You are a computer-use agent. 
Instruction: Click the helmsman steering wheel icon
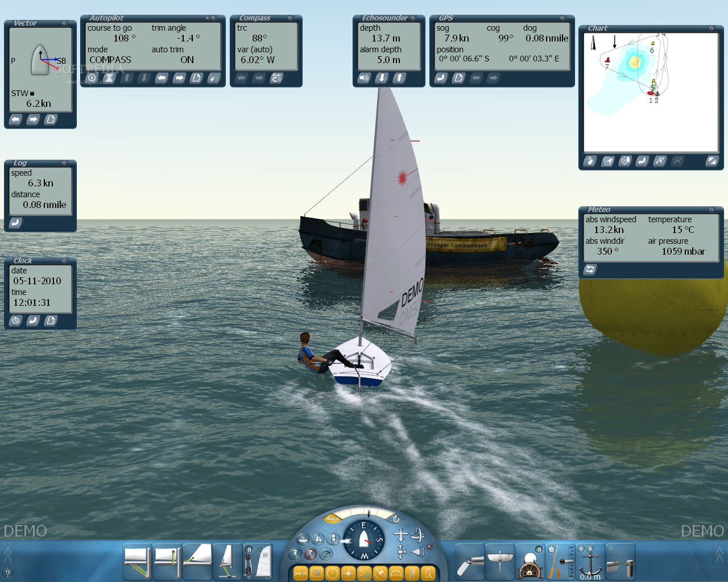click(530, 562)
